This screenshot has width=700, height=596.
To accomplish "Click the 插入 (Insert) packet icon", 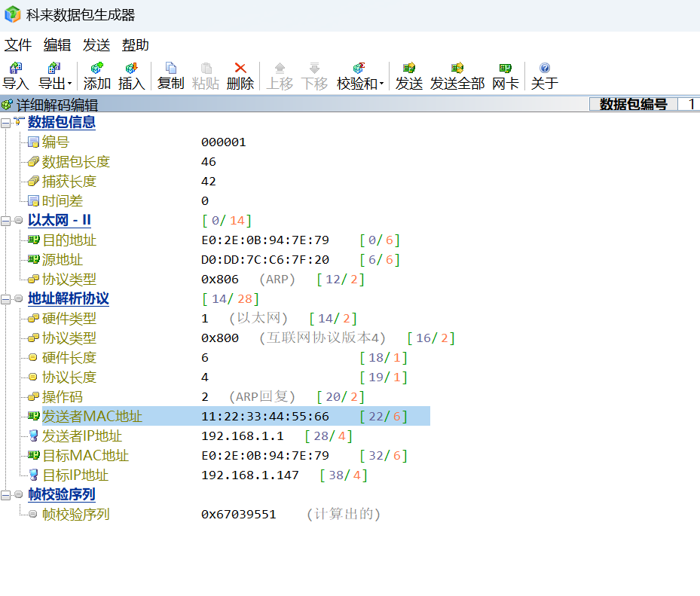I will point(131,69).
